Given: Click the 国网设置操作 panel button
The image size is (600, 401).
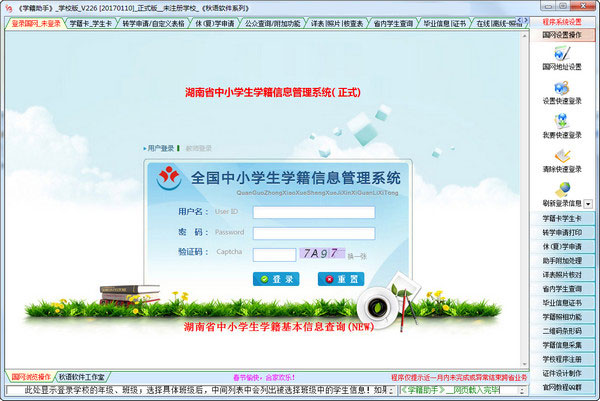Looking at the screenshot, I should (562, 35).
